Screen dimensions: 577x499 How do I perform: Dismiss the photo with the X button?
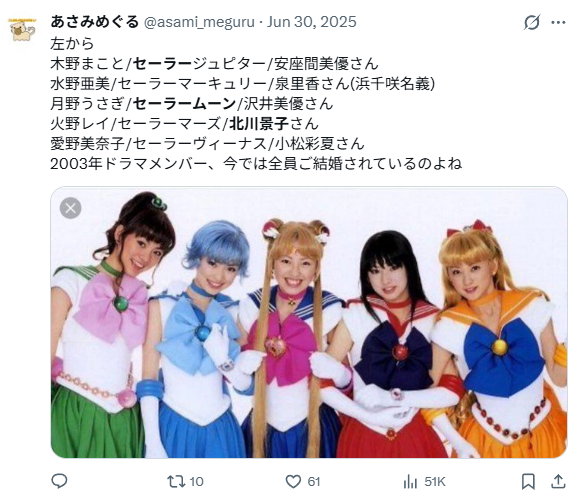point(70,208)
